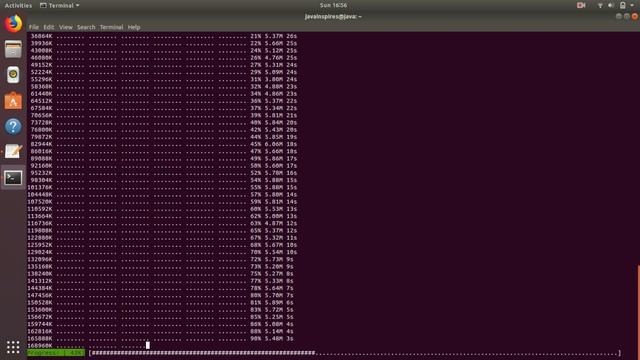Click the 119808K line at 65%

(x=162, y=231)
